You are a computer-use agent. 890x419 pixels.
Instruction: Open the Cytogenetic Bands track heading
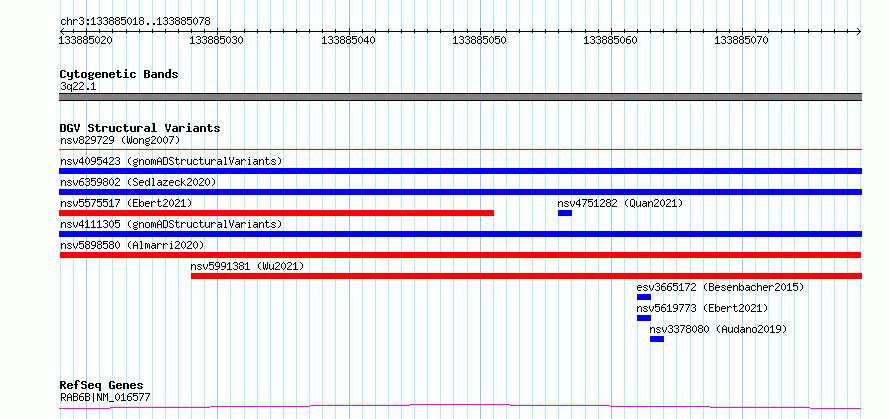(x=119, y=74)
